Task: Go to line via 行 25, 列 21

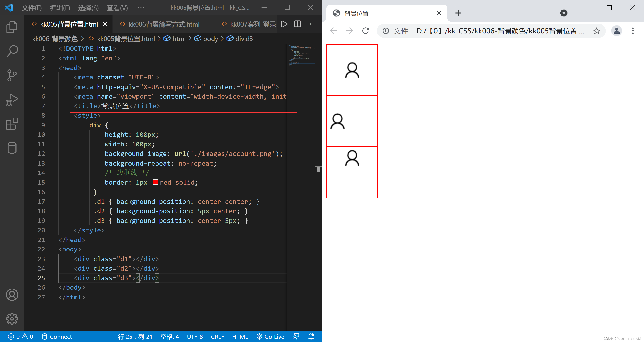Action: click(x=135, y=337)
